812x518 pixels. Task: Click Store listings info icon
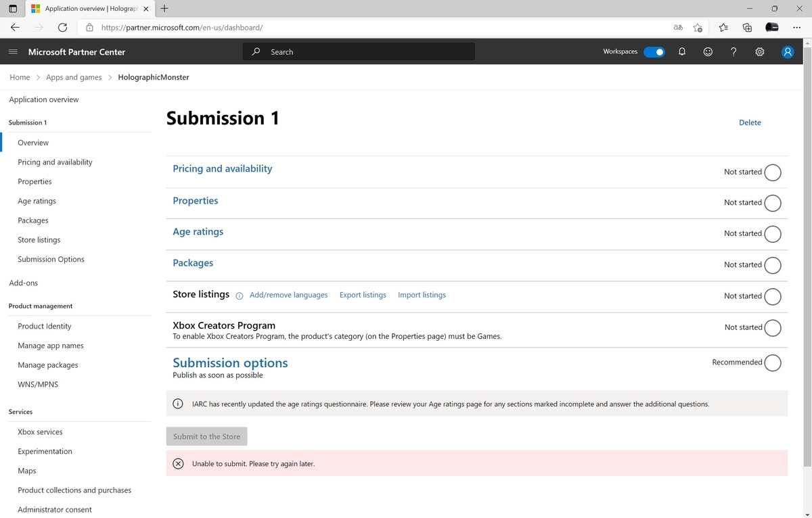coord(240,296)
